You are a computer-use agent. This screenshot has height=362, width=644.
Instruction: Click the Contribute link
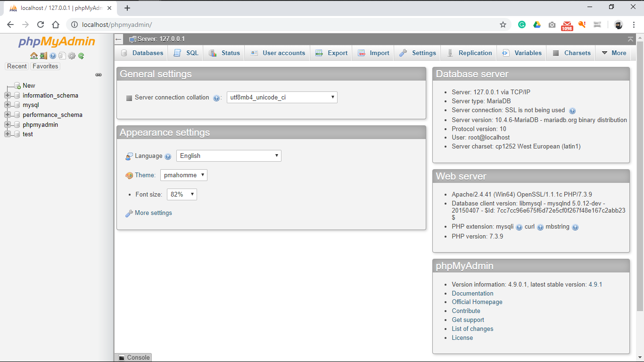pos(466,311)
